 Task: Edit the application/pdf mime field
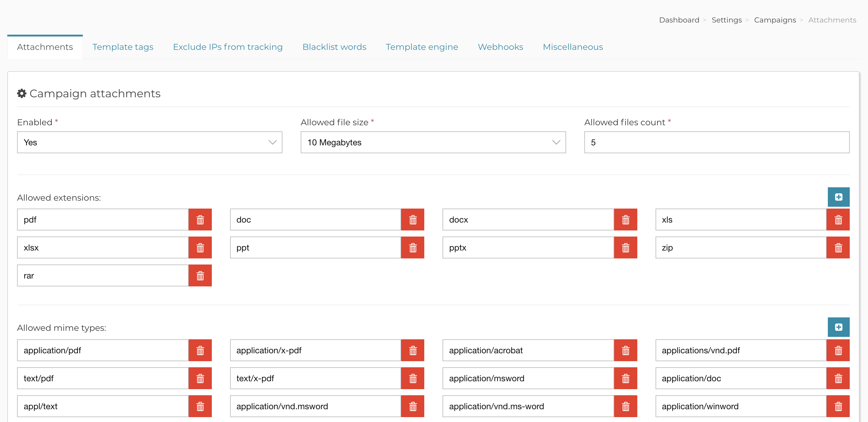click(103, 350)
